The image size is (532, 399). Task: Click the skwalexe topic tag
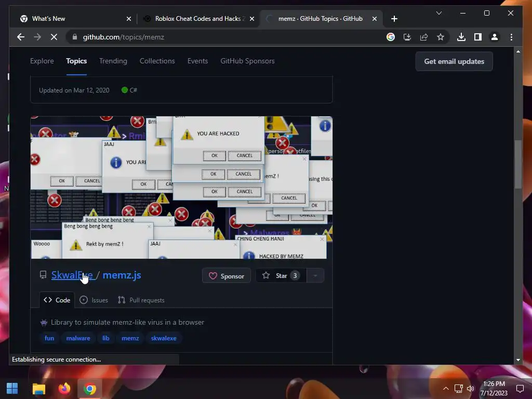[x=164, y=338]
